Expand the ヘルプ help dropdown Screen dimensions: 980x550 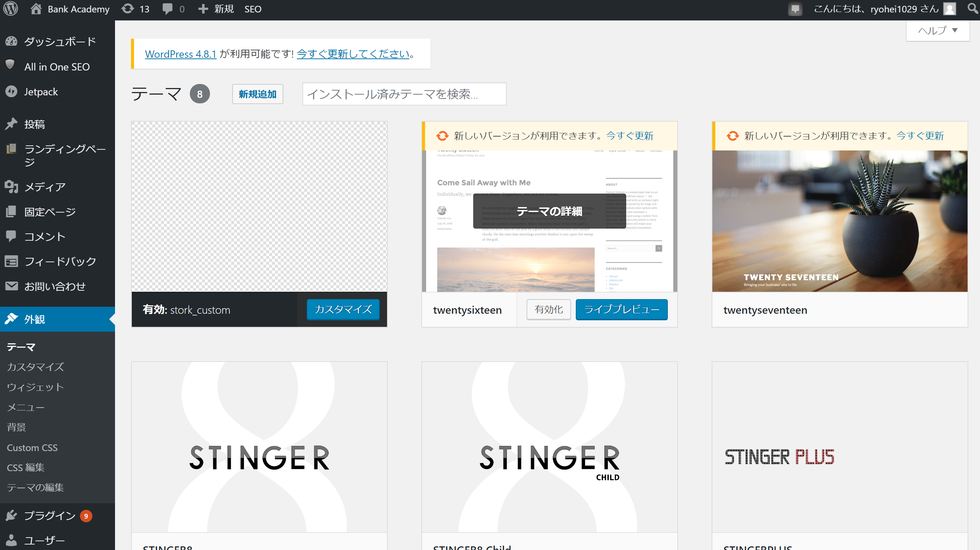937,30
